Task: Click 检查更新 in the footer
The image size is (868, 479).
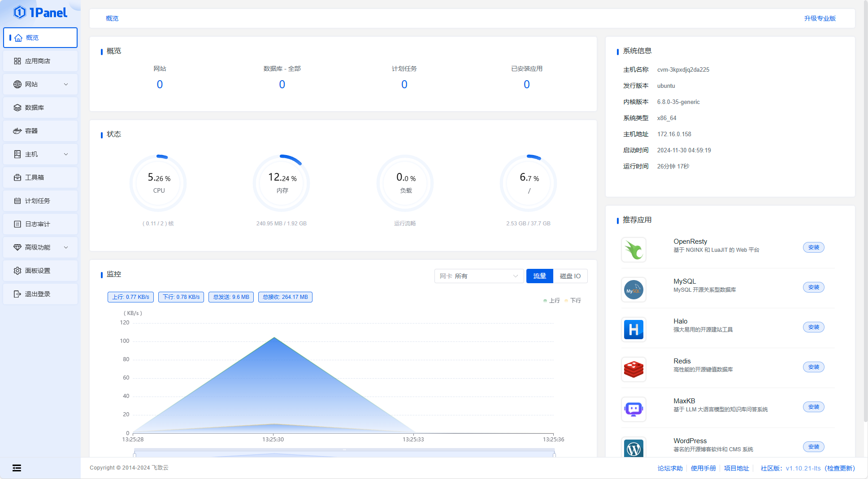Action: 840,468
